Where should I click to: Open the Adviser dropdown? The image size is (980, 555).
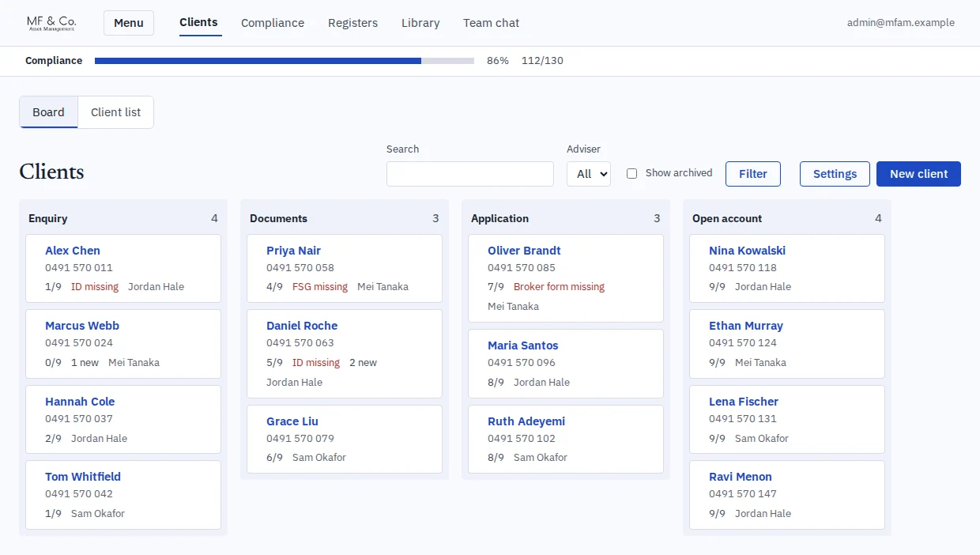click(x=589, y=174)
